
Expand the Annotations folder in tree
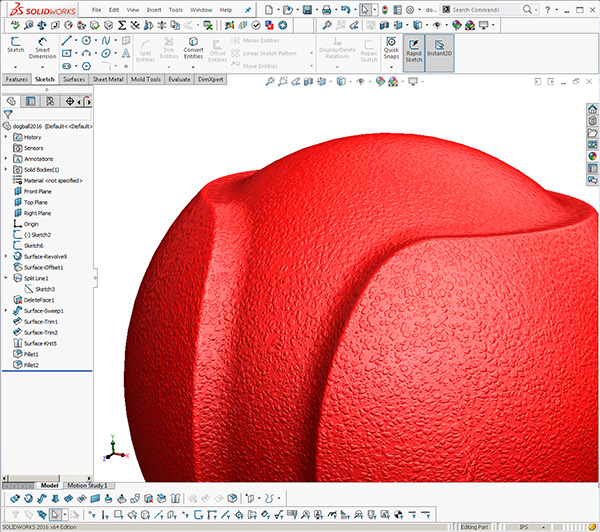click(6, 159)
